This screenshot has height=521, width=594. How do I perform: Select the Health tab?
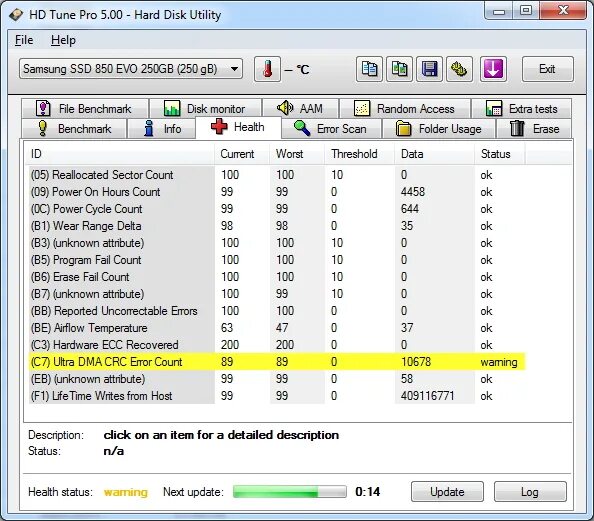point(238,127)
